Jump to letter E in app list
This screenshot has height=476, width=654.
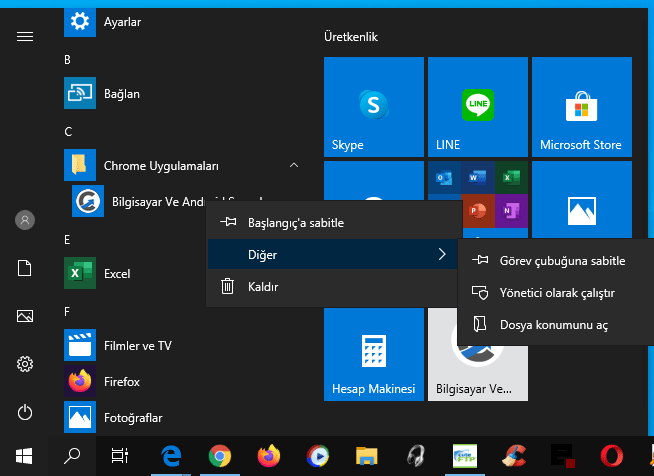pos(67,239)
